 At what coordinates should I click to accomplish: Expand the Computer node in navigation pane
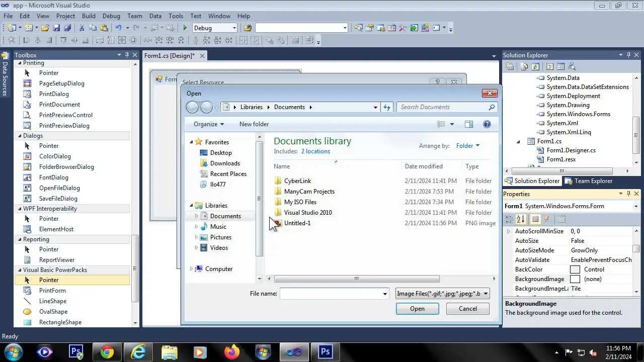[191, 269]
